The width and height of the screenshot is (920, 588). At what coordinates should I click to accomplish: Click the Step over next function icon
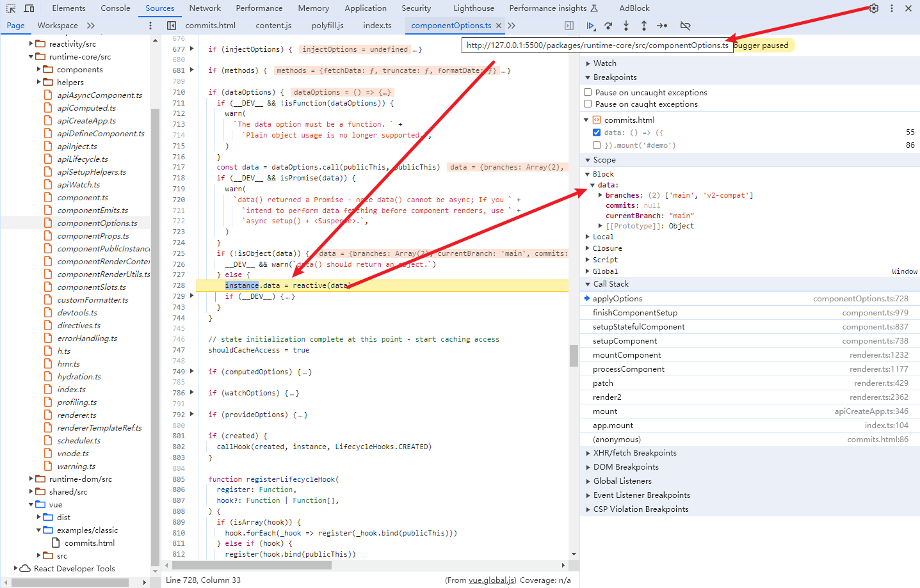tap(608, 26)
